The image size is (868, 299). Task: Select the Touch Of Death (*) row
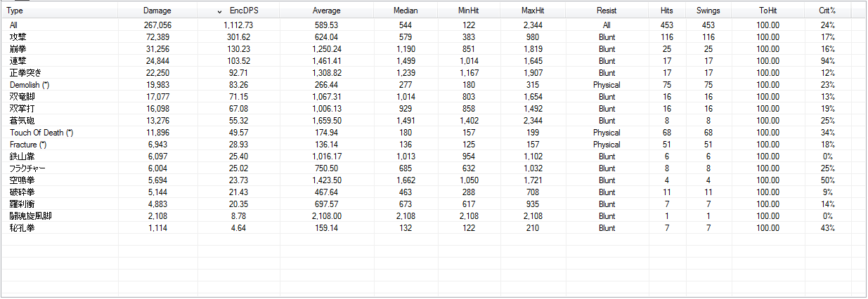pyautogui.click(x=433, y=133)
